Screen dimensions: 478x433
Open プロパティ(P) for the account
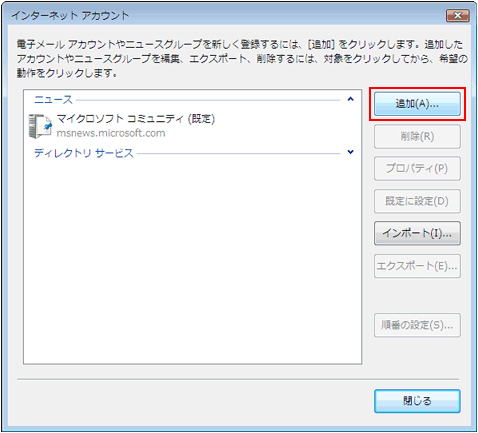pyautogui.click(x=417, y=169)
